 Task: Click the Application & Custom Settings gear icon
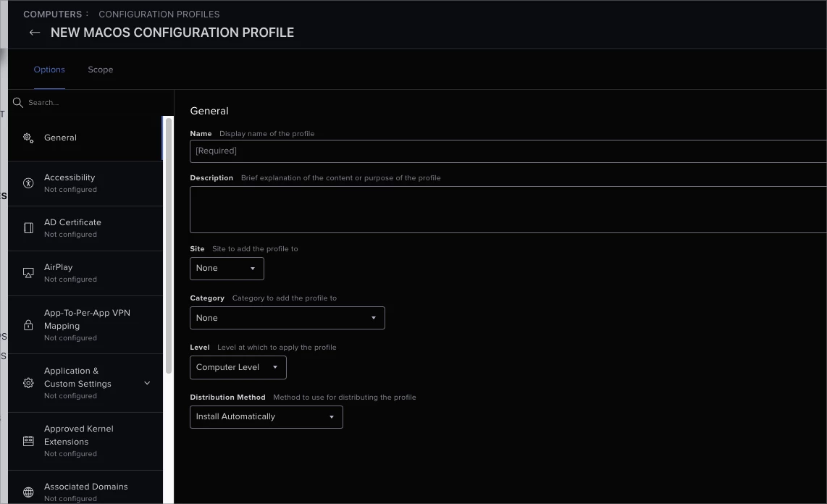28,383
